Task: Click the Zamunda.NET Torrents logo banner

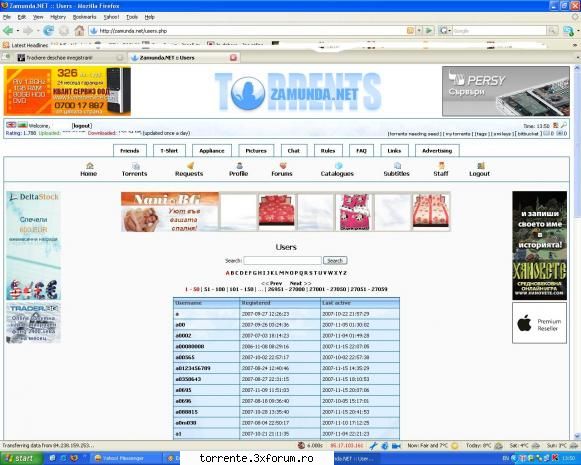Action: (x=298, y=92)
